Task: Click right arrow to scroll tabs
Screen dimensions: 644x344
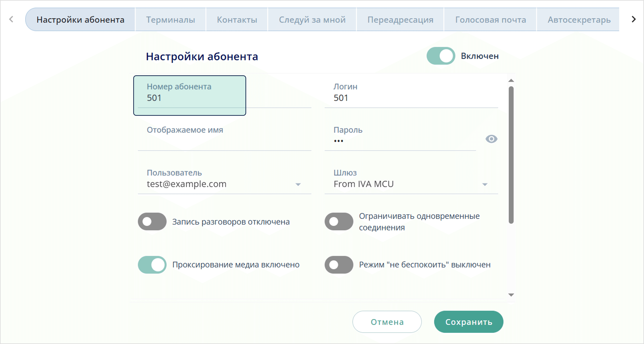Action: [x=633, y=19]
